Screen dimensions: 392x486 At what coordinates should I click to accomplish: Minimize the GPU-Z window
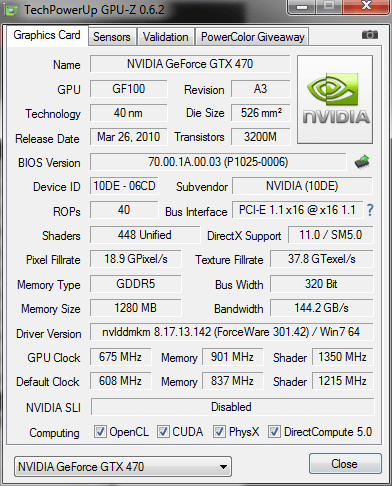[302, 7]
